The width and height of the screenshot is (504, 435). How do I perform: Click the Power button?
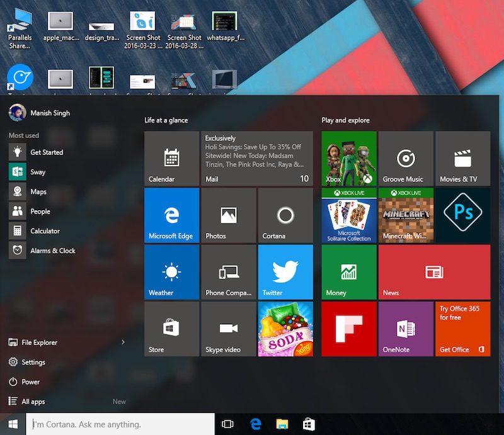click(x=30, y=381)
